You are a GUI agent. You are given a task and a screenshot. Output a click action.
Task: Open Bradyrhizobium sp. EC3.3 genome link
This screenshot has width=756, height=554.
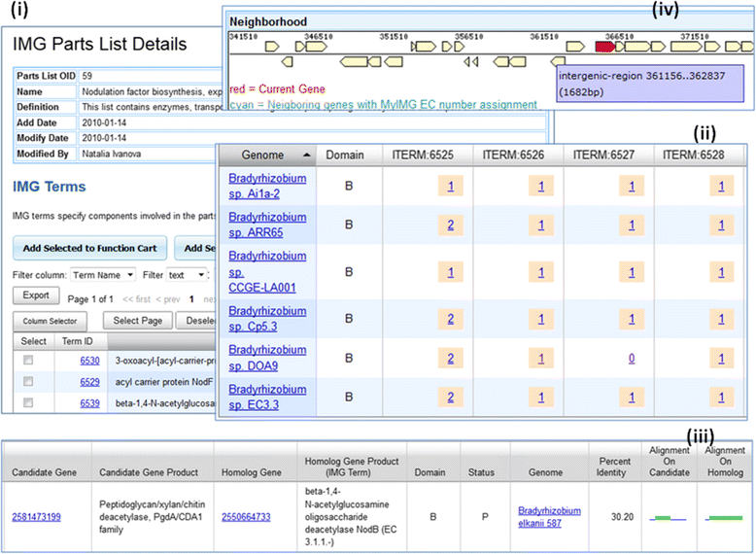(x=267, y=397)
